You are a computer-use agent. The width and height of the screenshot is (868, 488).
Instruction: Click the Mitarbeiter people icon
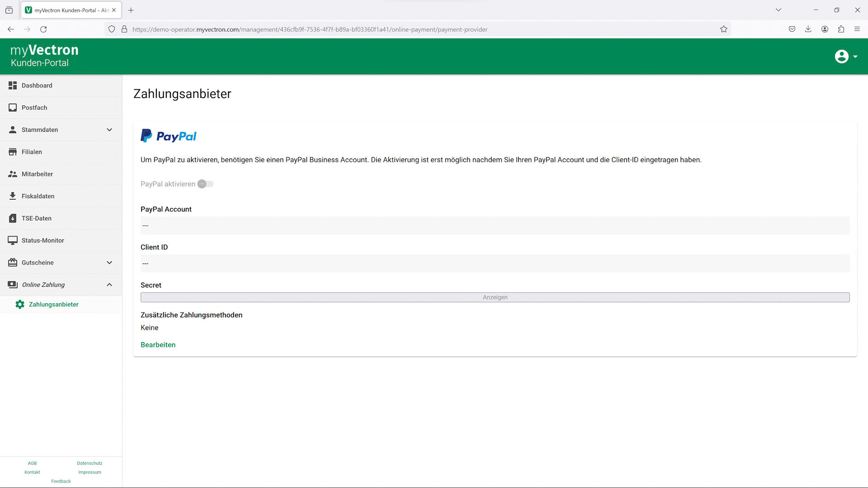tap(13, 174)
